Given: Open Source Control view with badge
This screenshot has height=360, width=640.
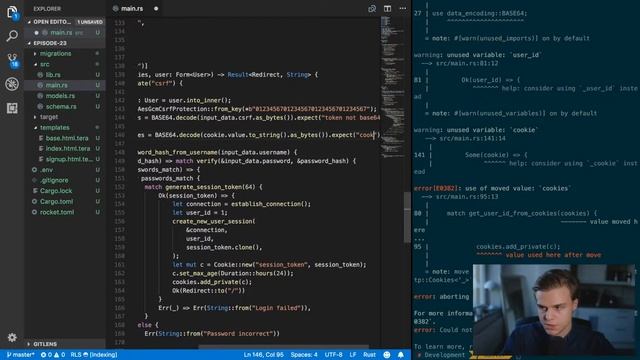Looking at the screenshot, I should [x=12, y=60].
